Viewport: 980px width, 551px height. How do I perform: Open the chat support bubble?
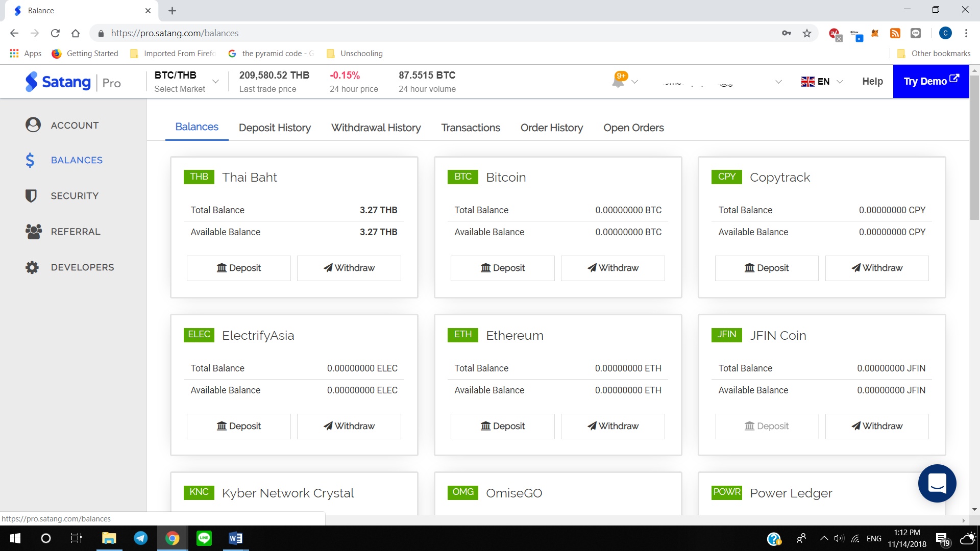pos(937,483)
